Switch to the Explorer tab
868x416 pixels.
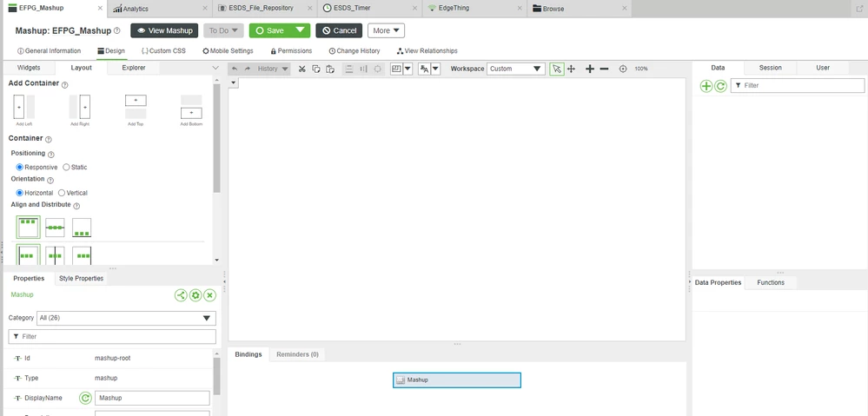coord(134,68)
